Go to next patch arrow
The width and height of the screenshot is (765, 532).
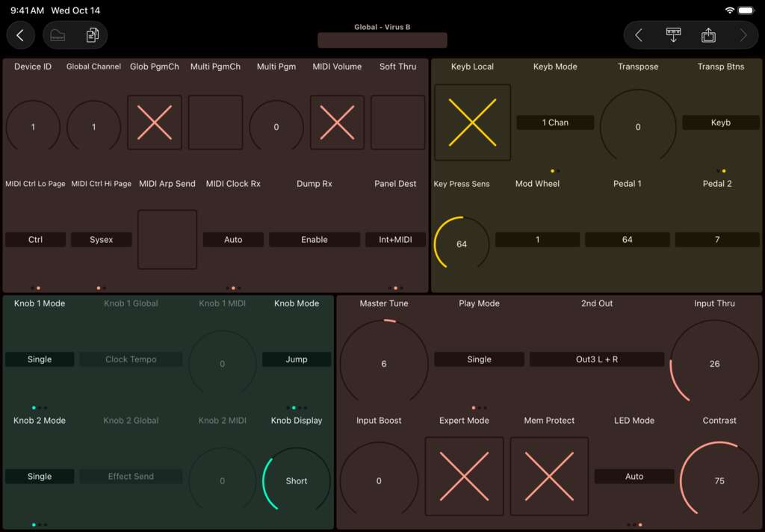tap(743, 35)
